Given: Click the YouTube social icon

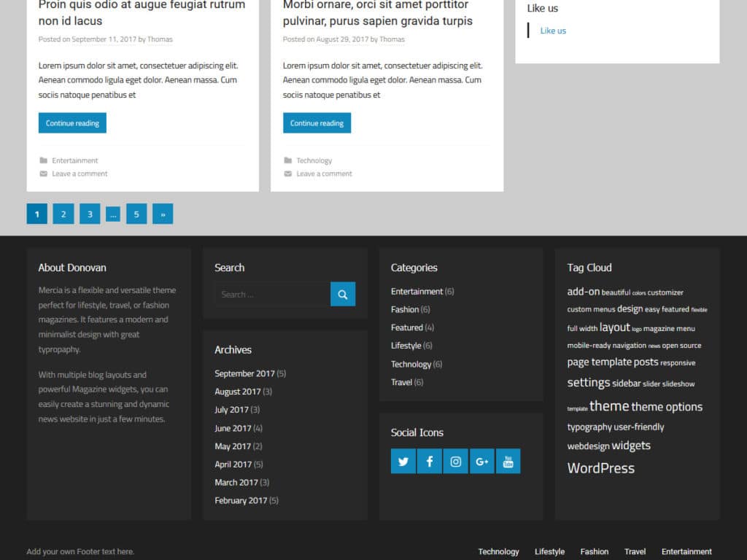Looking at the screenshot, I should point(508,461).
